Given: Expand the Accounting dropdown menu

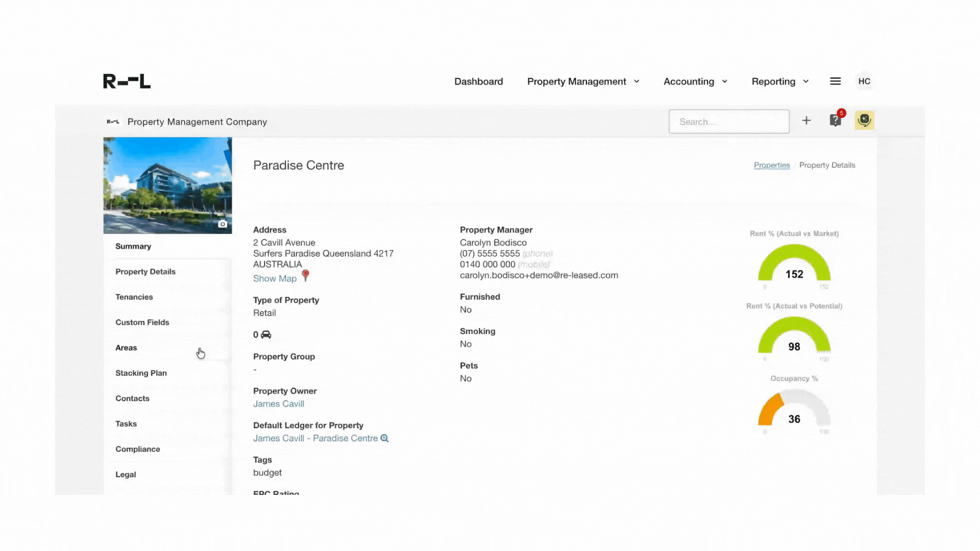Looking at the screenshot, I should pos(695,82).
